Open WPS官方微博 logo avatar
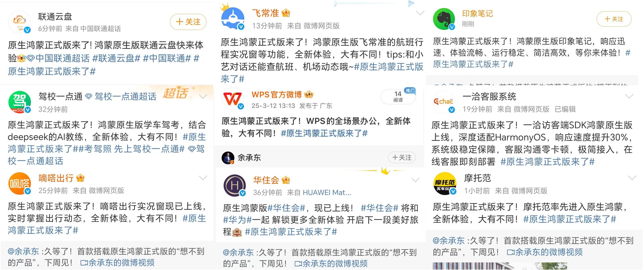This screenshot has height=270, width=644. [x=232, y=99]
